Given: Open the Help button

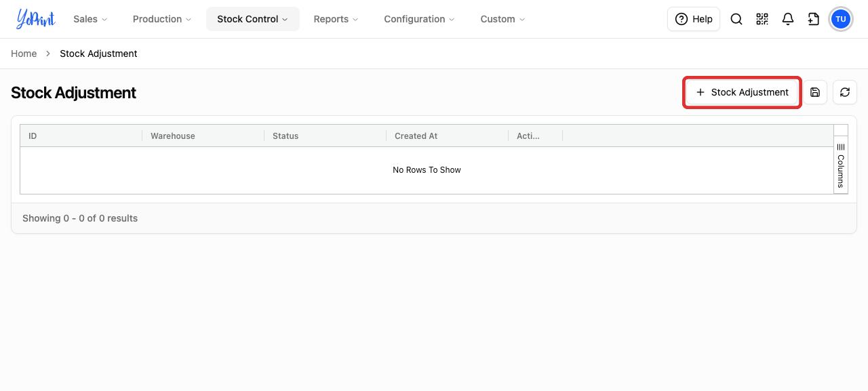Looking at the screenshot, I should click(x=693, y=19).
